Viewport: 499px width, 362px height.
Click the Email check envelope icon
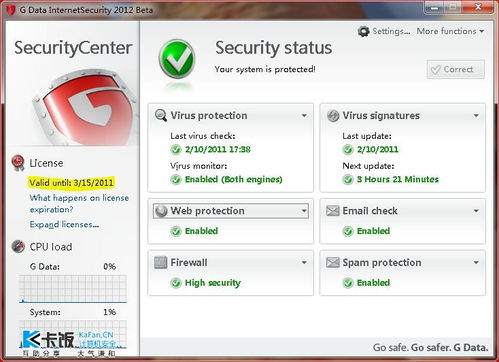coord(333,211)
